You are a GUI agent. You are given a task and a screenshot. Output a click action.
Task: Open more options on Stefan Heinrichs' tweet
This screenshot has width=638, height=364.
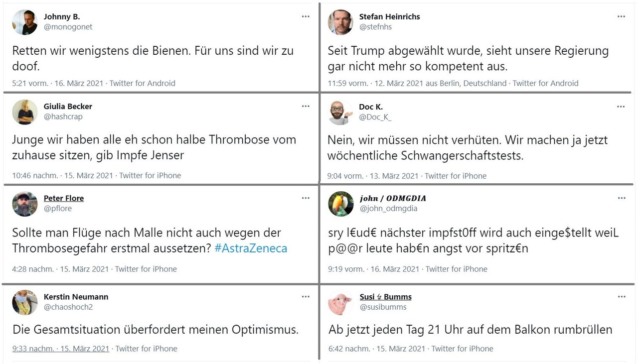tap(621, 16)
